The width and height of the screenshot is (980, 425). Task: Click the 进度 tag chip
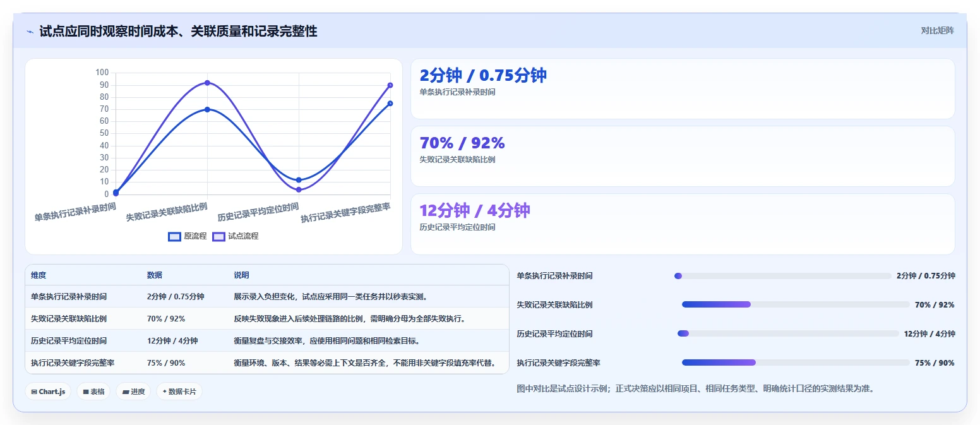tap(133, 392)
